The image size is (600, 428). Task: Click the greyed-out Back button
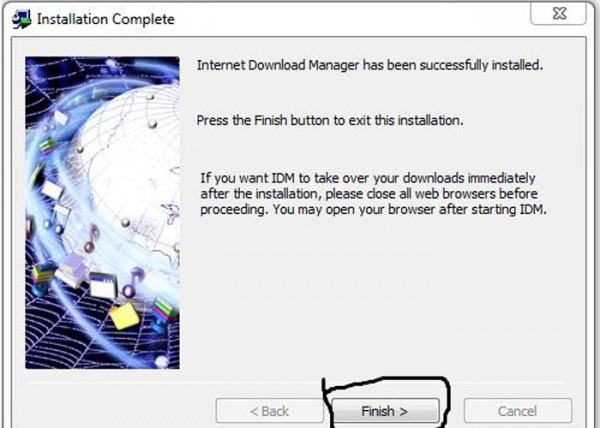click(269, 411)
